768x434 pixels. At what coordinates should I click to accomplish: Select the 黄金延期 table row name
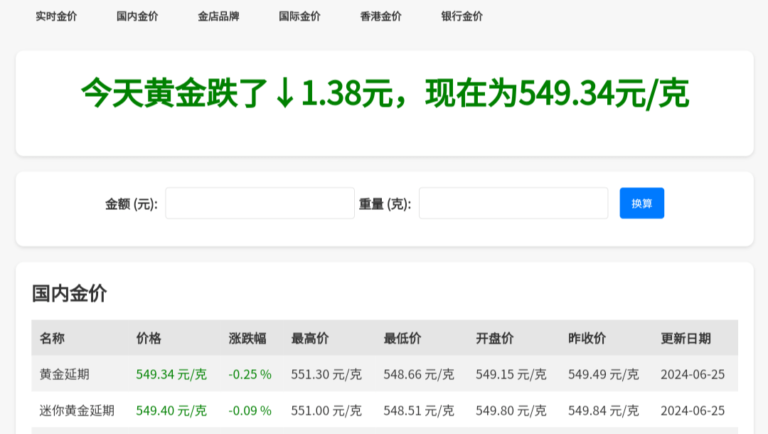click(x=64, y=374)
